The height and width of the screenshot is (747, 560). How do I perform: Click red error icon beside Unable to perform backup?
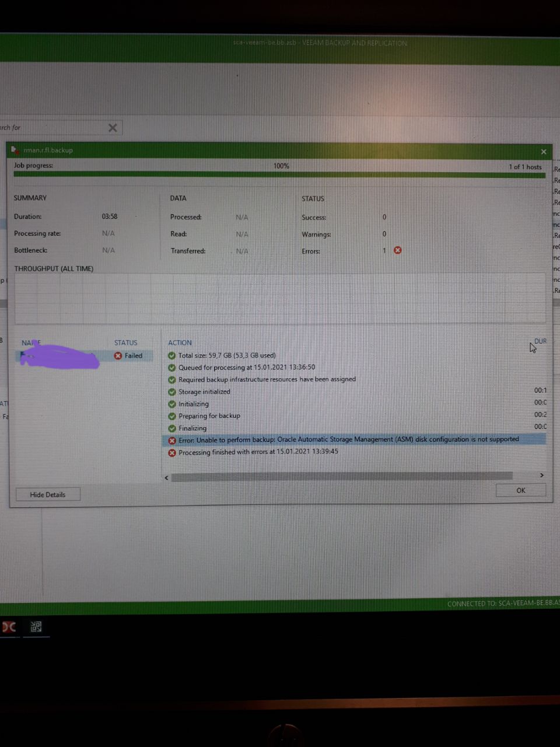pyautogui.click(x=171, y=440)
